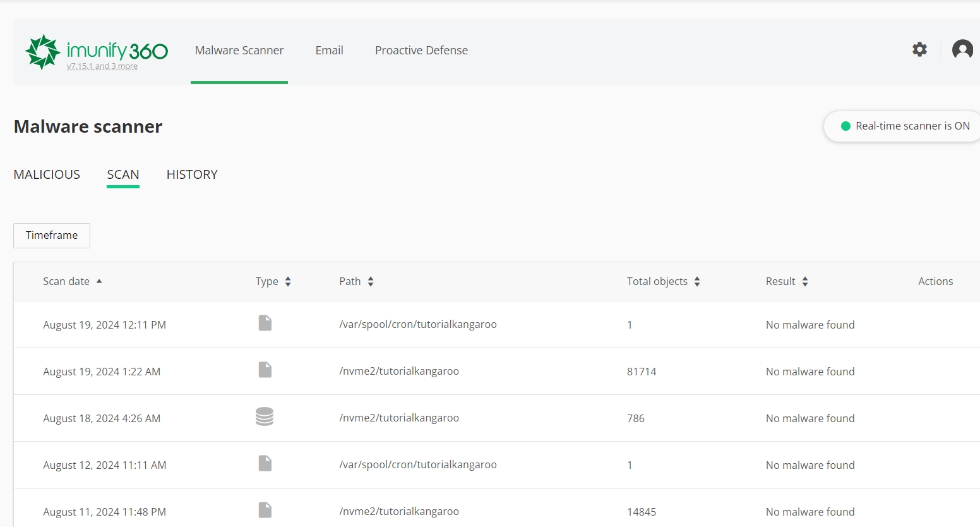Toggle Scan date sort direction

[x=99, y=281]
